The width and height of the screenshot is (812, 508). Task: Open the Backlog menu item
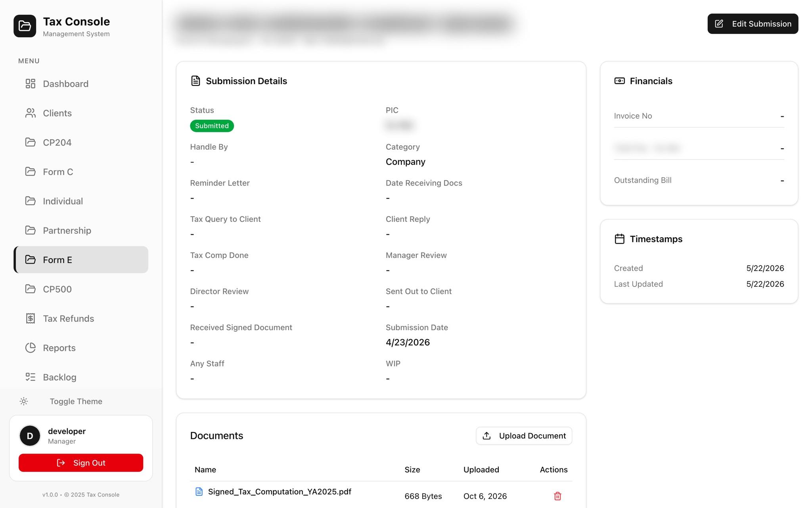point(81,377)
